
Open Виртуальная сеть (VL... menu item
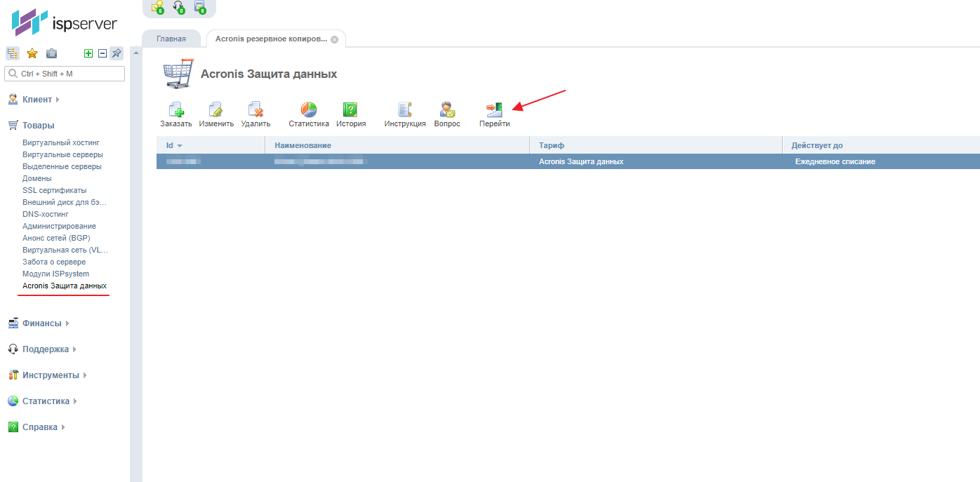tap(65, 250)
